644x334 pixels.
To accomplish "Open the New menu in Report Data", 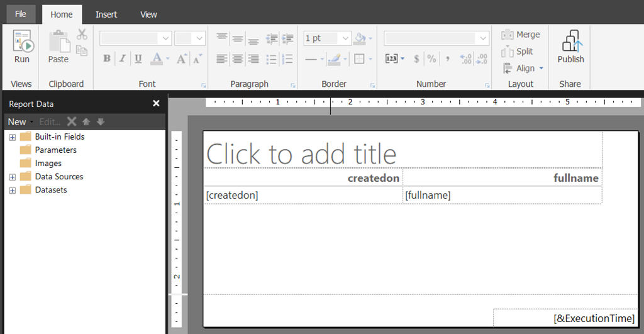I will click(19, 122).
